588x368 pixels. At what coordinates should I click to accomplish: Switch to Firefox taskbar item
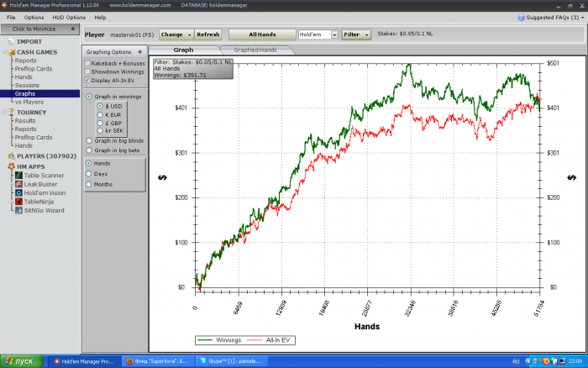(x=158, y=361)
